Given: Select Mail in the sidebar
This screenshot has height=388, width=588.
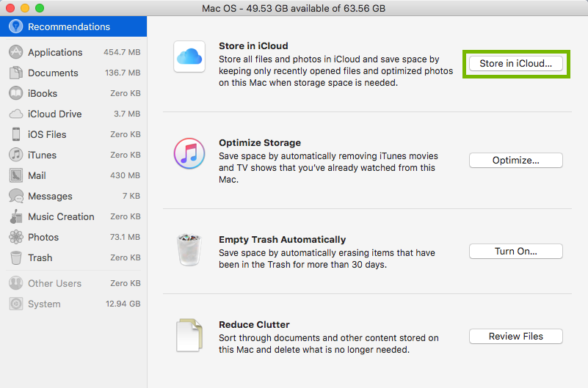Looking at the screenshot, I should (x=73, y=175).
